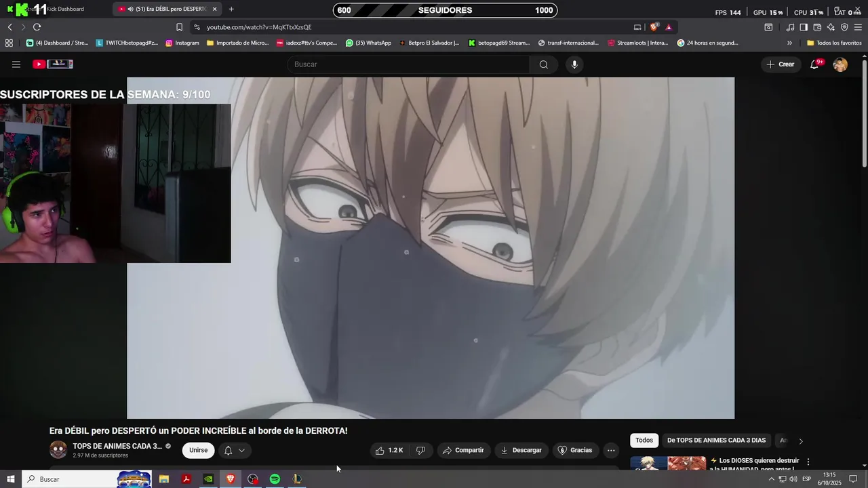Open Betpro El Salvador bookmark

(x=429, y=43)
